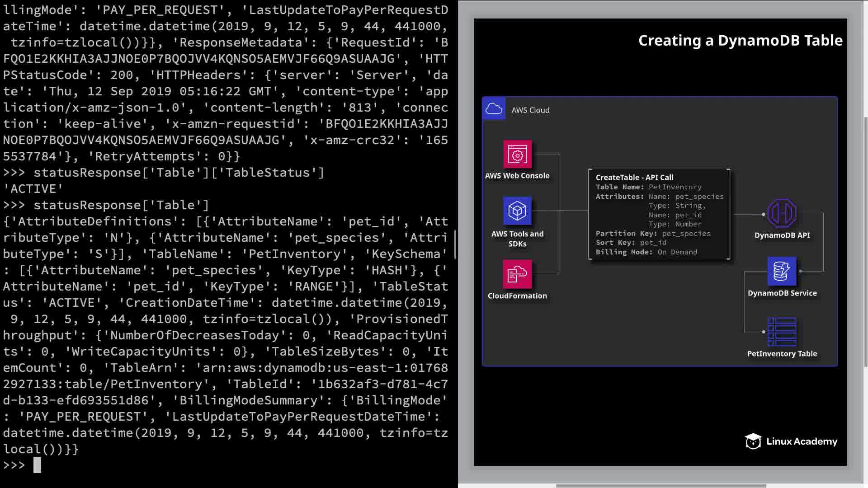Click the Creating a DynamoDB Table title
This screenshot has width=868, height=488.
tap(740, 41)
